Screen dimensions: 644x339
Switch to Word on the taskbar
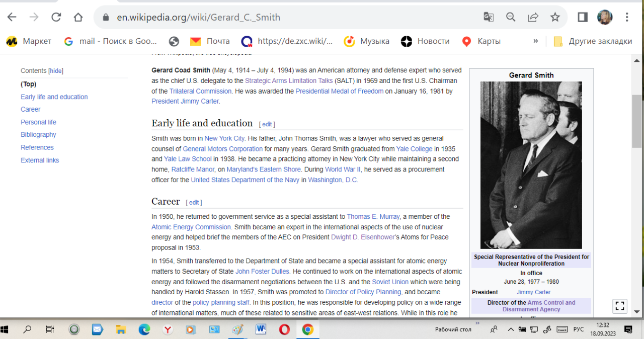261,329
